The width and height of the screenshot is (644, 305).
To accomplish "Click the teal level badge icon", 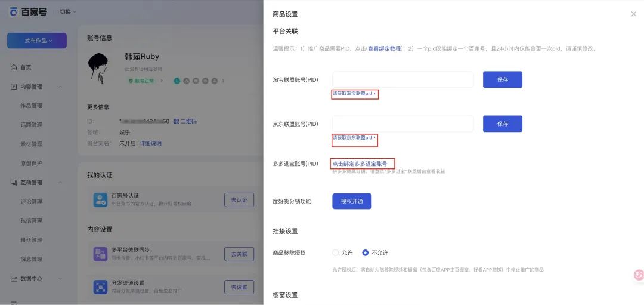I will pyautogui.click(x=177, y=81).
